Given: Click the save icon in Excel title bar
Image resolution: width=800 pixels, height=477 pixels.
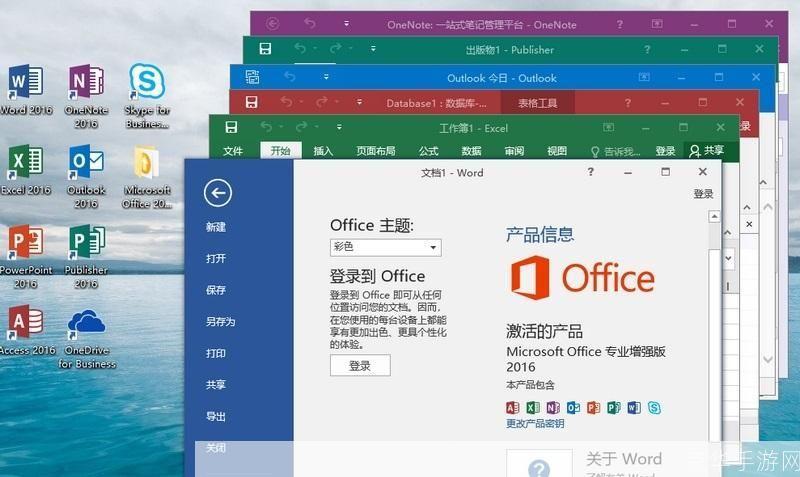Looking at the screenshot, I should point(231,127).
